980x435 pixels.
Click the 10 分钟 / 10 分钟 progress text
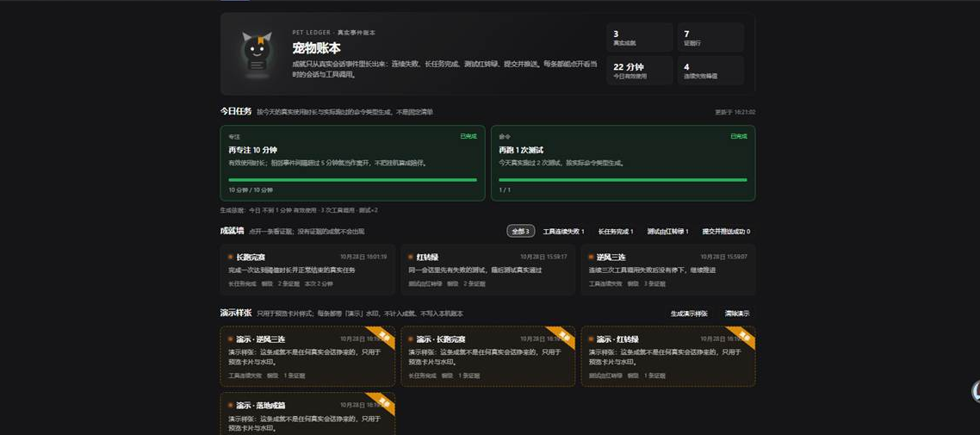tap(251, 190)
